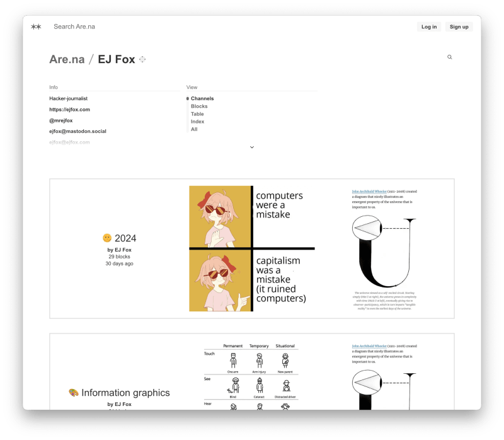Click the smiley emoji beside 2024
This screenshot has height=440, width=504.
107,238
